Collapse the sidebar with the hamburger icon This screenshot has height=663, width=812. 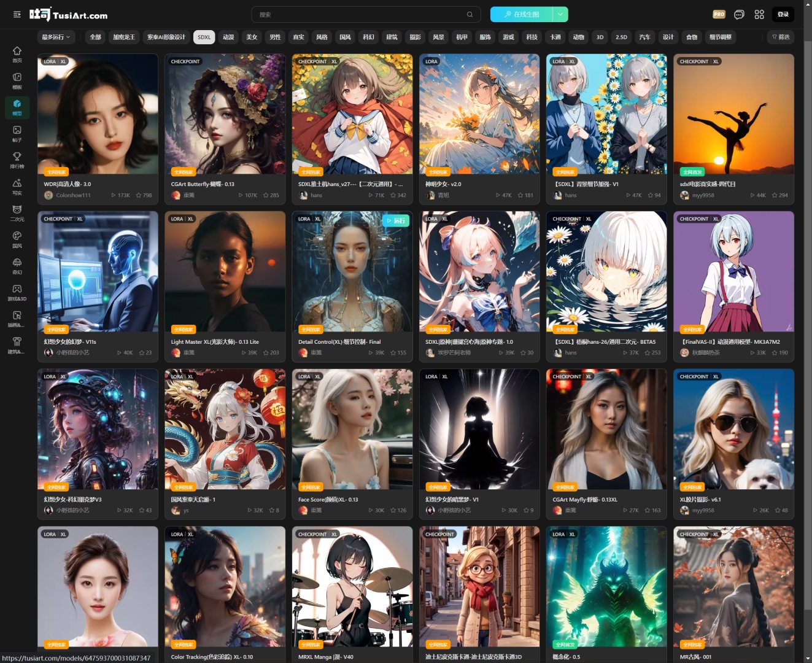17,14
